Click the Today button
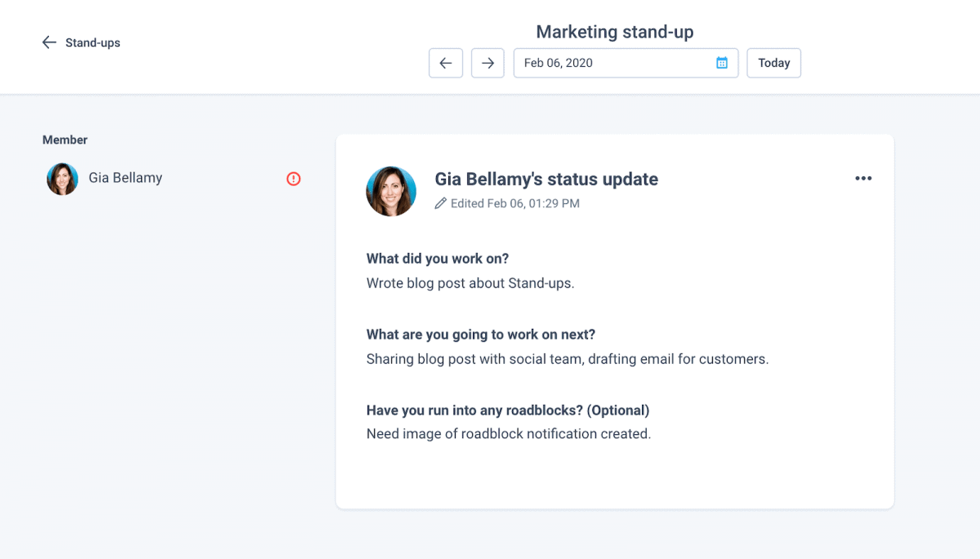 point(773,62)
